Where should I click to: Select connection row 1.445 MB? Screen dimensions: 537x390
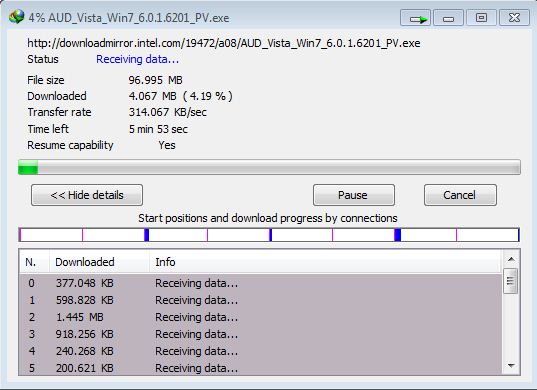click(261, 317)
